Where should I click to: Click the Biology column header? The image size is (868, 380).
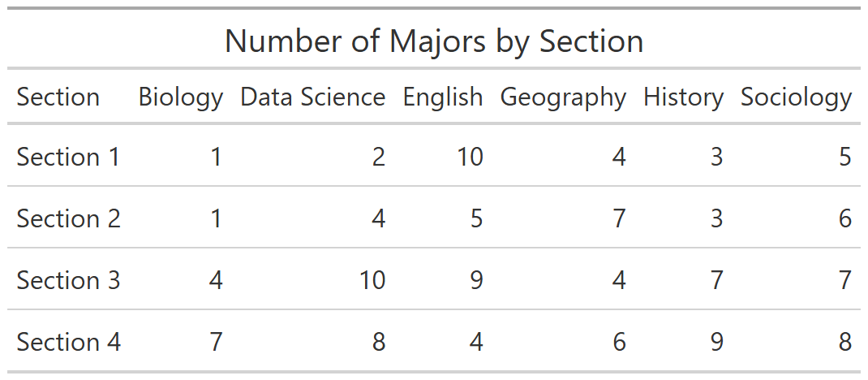[181, 97]
